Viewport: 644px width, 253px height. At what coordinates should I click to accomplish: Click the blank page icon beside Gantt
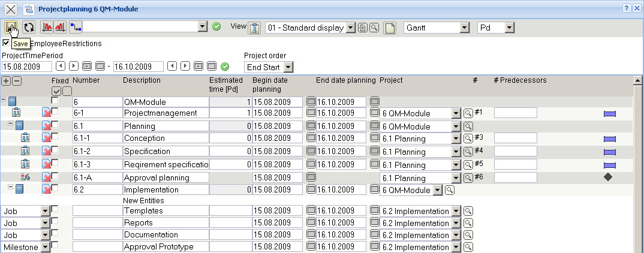coord(390,28)
